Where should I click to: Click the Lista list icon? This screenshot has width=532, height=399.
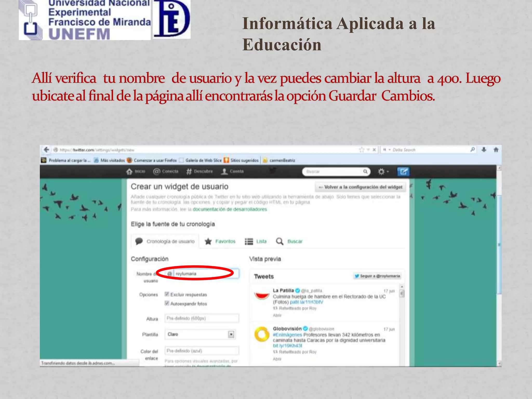click(249, 242)
